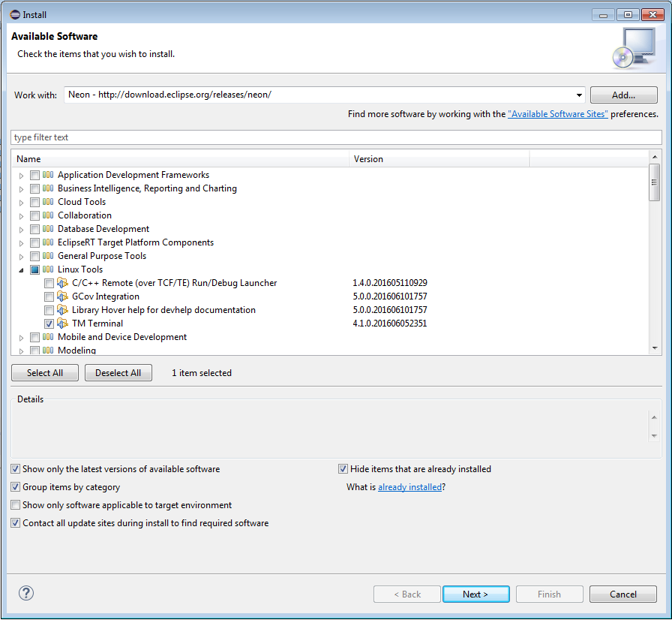Check the Database Development category checkbox
Screen dimensions: 672x620
coord(34,230)
